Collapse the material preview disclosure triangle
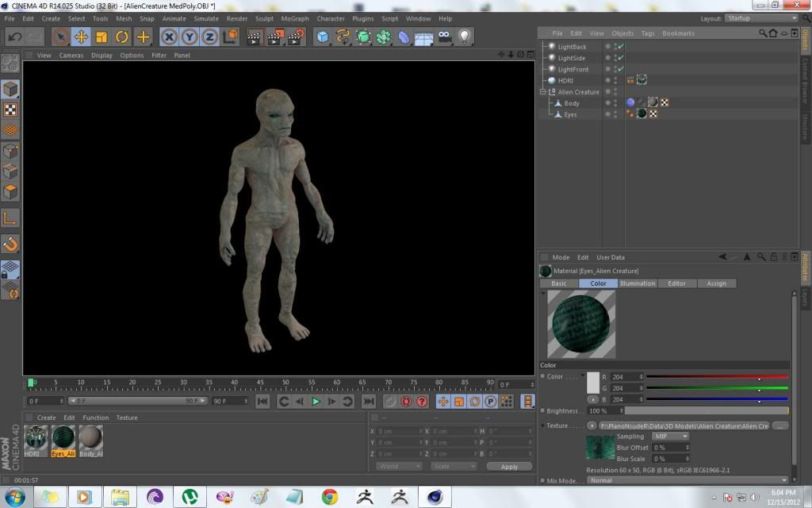 (543, 294)
